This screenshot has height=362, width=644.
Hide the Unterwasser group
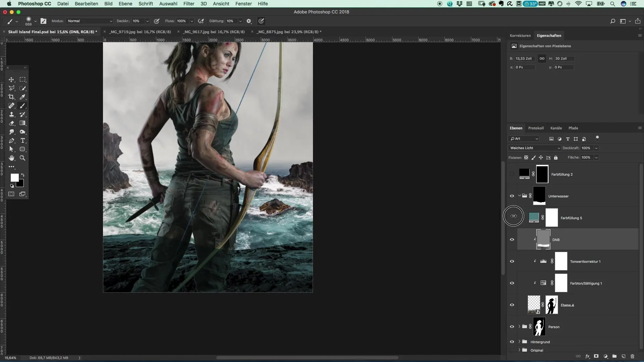coord(512,196)
